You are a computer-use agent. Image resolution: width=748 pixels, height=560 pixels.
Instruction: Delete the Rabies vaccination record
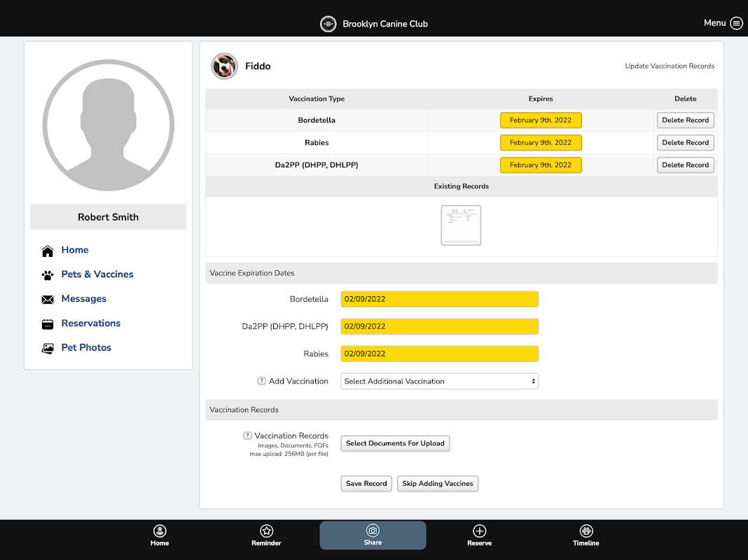pyautogui.click(x=686, y=143)
